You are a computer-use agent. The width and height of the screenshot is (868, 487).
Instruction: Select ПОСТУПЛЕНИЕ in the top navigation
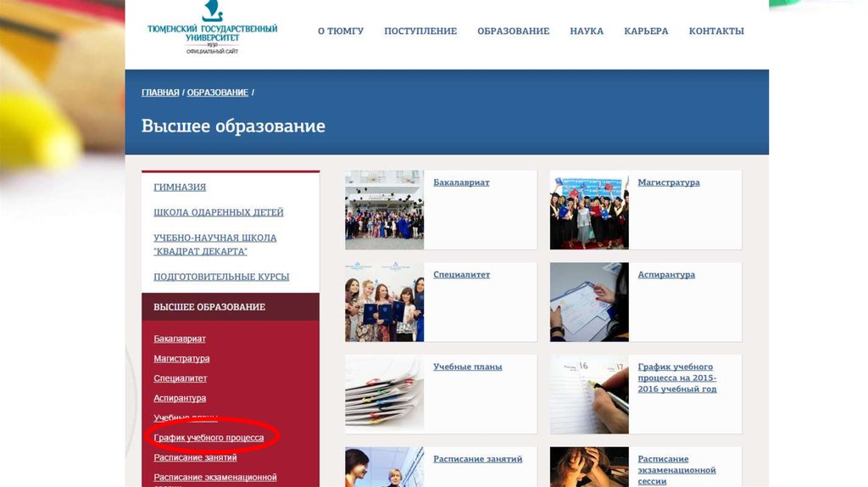pyautogui.click(x=420, y=31)
